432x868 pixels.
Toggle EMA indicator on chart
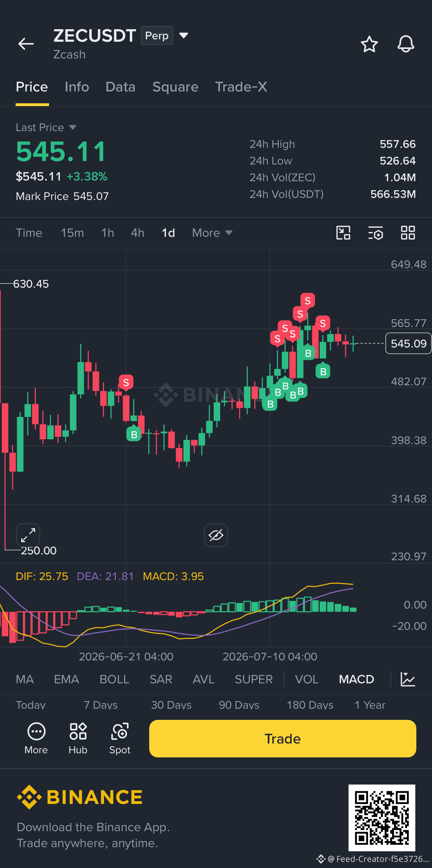click(x=66, y=679)
